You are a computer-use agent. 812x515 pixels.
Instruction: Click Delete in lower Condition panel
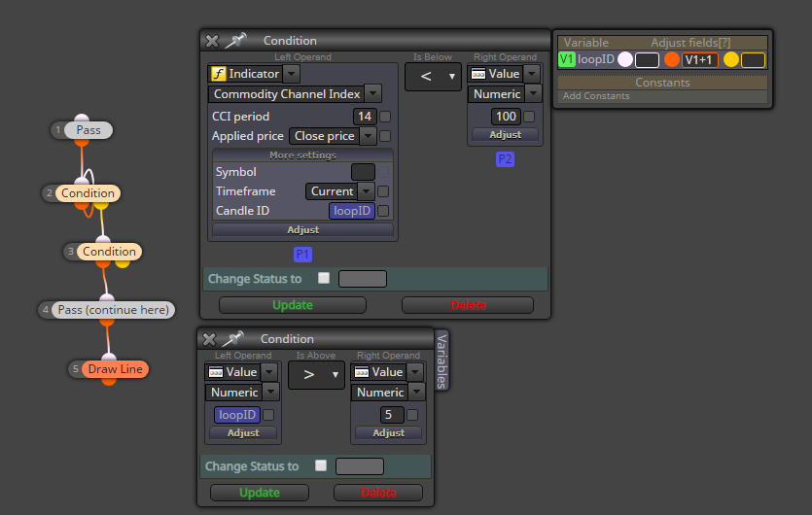coord(378,493)
